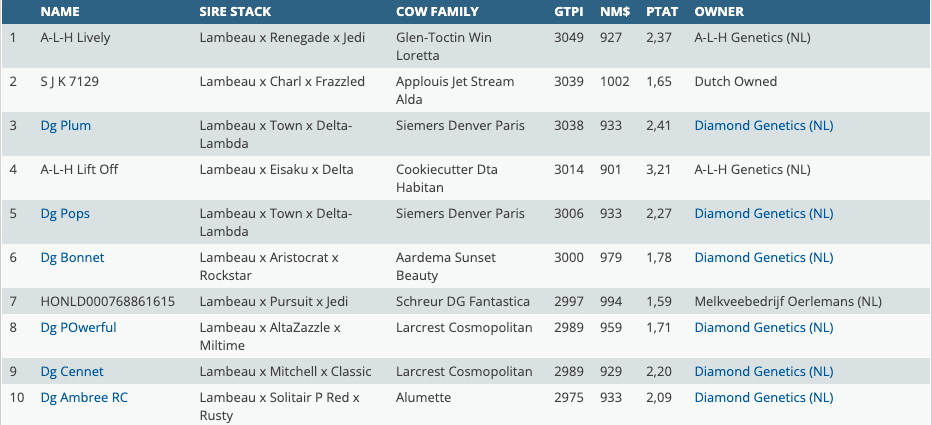Open Diamond Genetics owner link for Dg Bonnet
The image size is (932, 425).
pos(764,258)
